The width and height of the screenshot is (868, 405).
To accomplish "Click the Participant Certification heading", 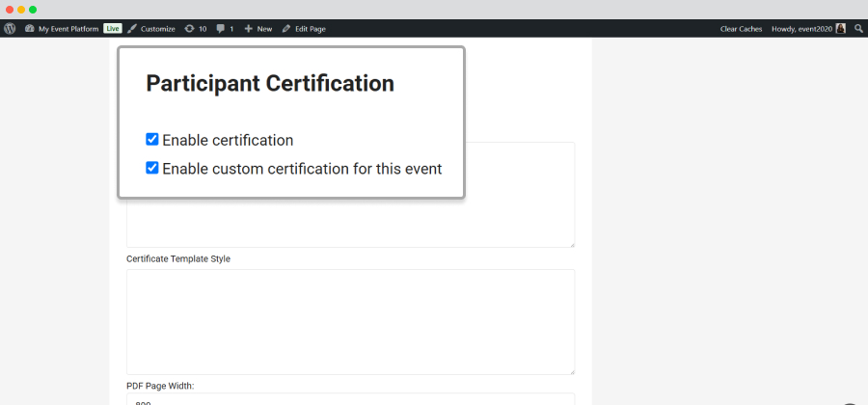I will (270, 84).
